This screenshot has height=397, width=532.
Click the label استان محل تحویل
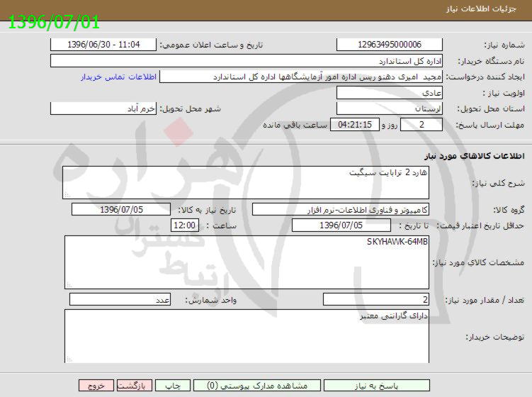coord(491,109)
